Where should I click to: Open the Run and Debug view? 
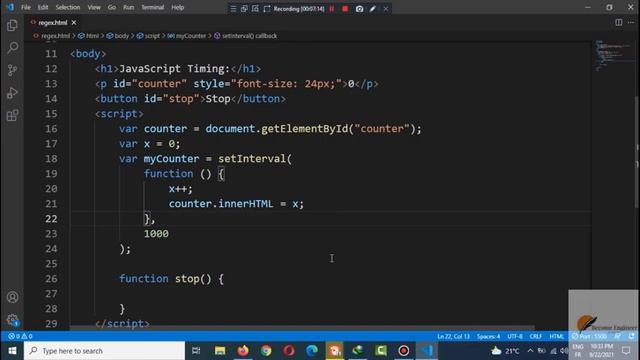point(12,93)
